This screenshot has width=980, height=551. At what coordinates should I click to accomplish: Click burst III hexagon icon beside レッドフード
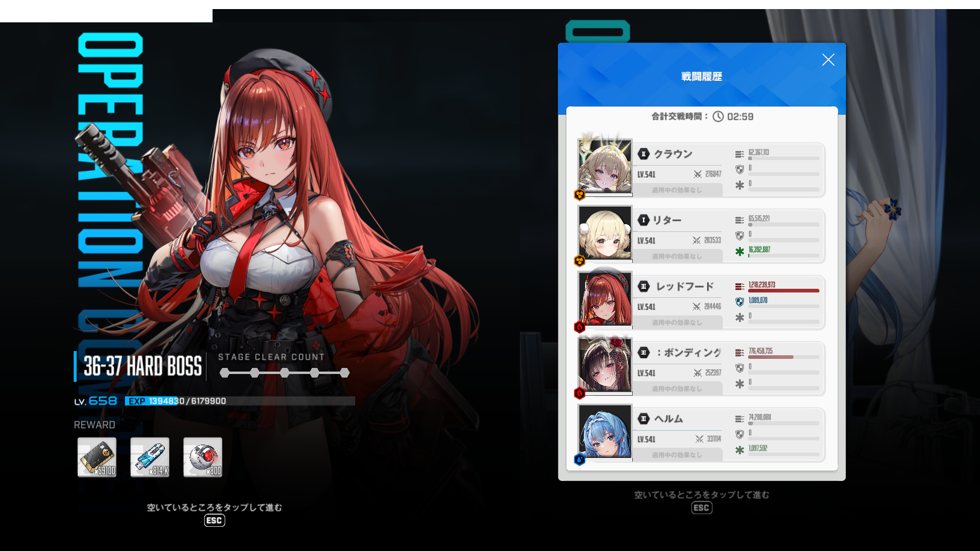[x=644, y=286]
